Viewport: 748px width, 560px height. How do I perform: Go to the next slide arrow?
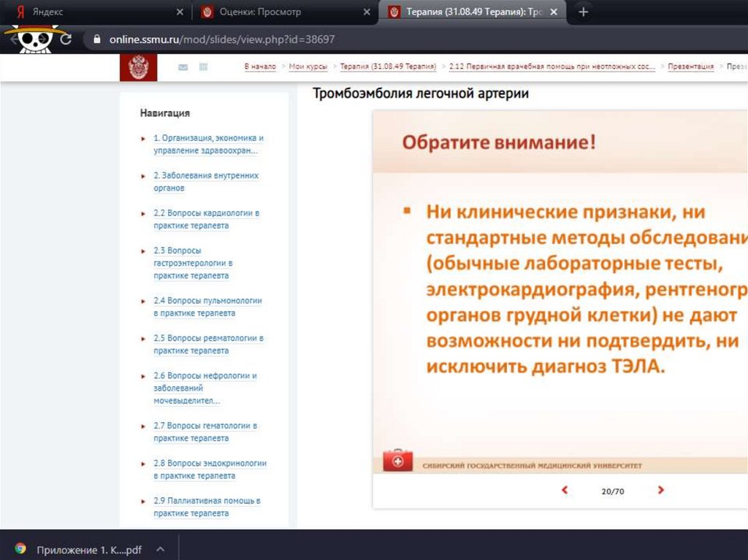tap(660, 491)
